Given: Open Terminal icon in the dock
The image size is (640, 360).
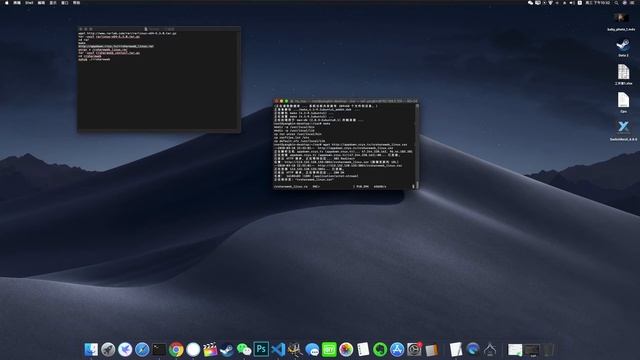Looking at the screenshot, I should [159, 349].
